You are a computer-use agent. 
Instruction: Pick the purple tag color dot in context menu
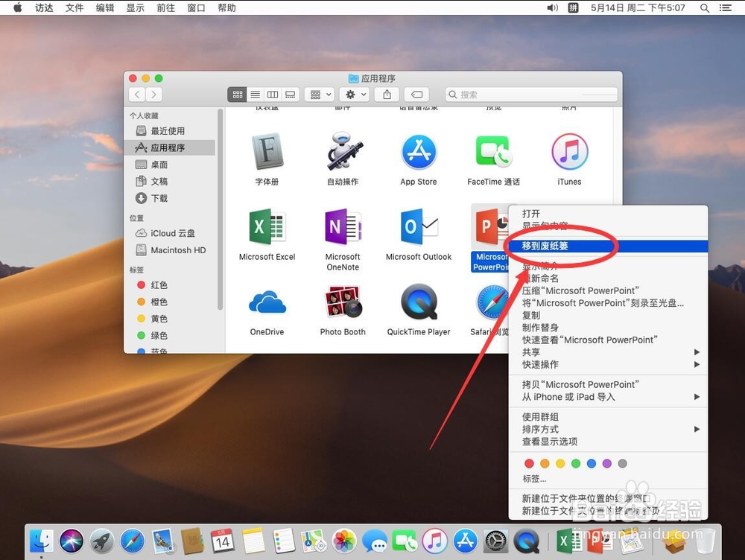point(606,464)
